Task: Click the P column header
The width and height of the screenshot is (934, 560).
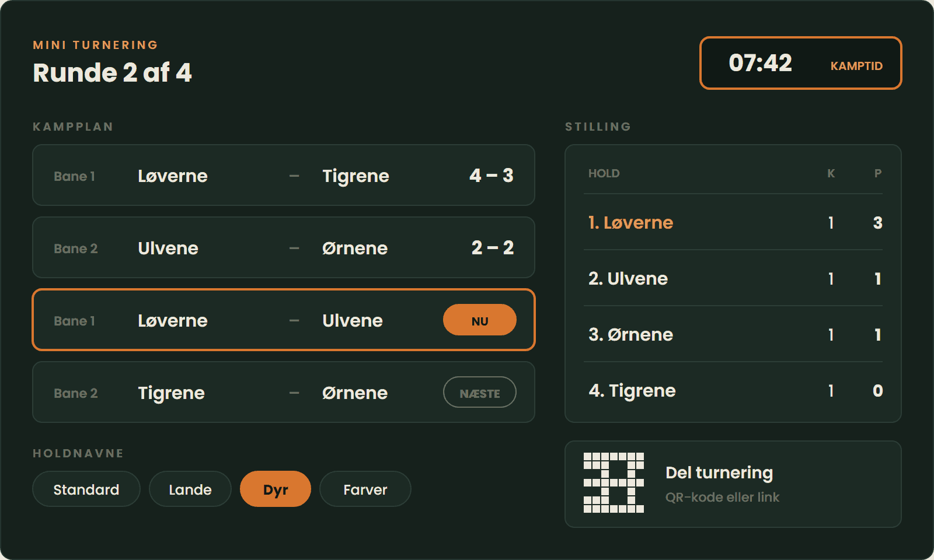Action: (x=878, y=173)
